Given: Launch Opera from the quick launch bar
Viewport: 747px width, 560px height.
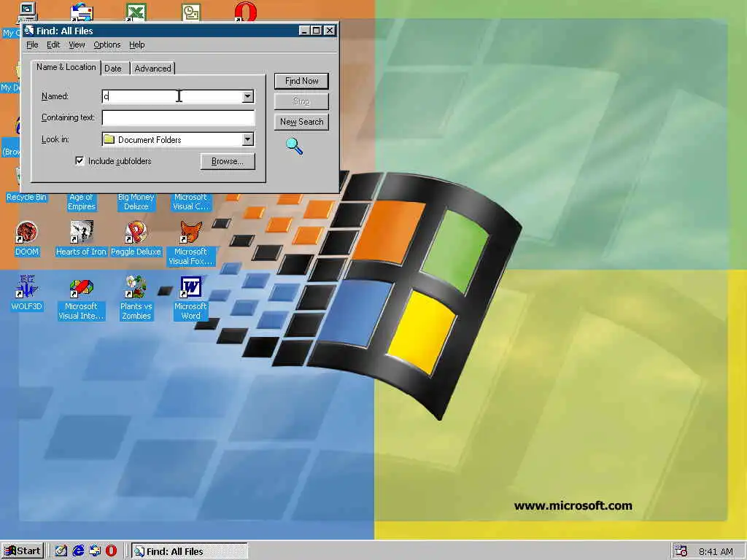Looking at the screenshot, I should click(x=111, y=551).
